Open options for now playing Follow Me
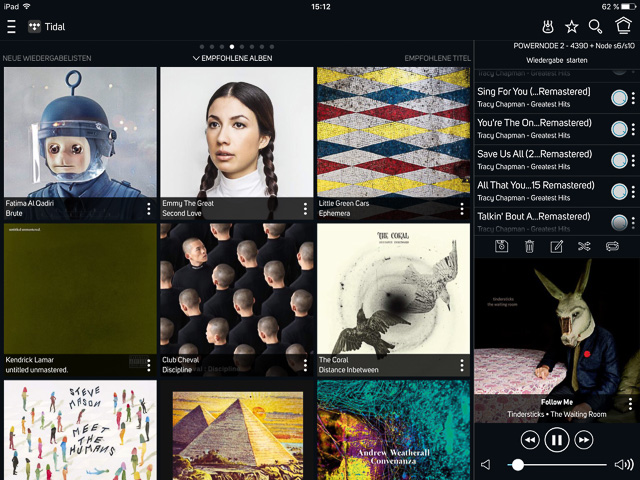Screen dimensions: 640x480 coord(631,404)
